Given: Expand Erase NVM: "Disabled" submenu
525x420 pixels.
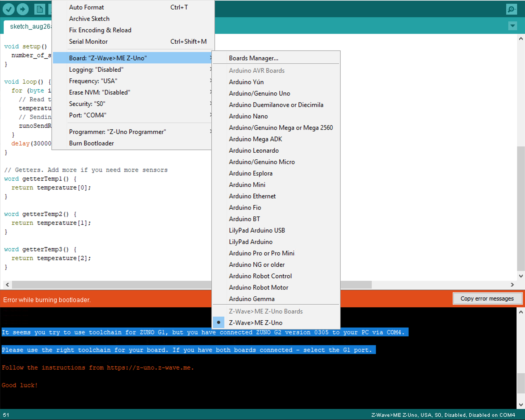Looking at the screenshot, I should (x=132, y=92).
